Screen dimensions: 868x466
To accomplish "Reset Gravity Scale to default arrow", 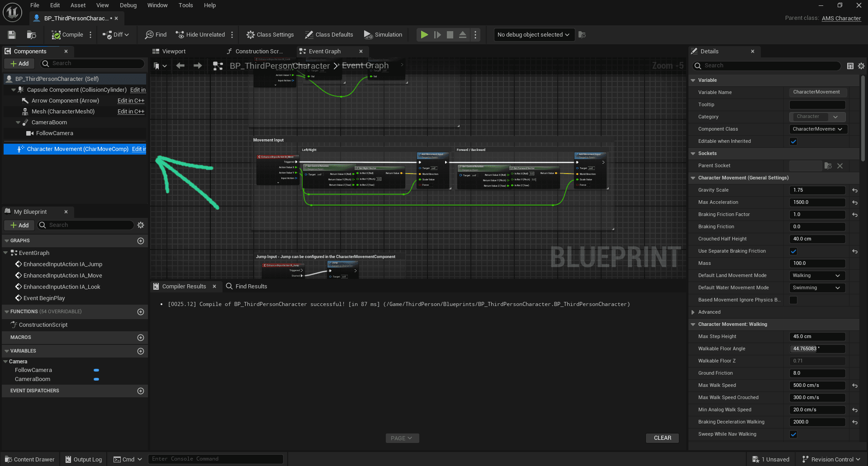I will 855,190.
